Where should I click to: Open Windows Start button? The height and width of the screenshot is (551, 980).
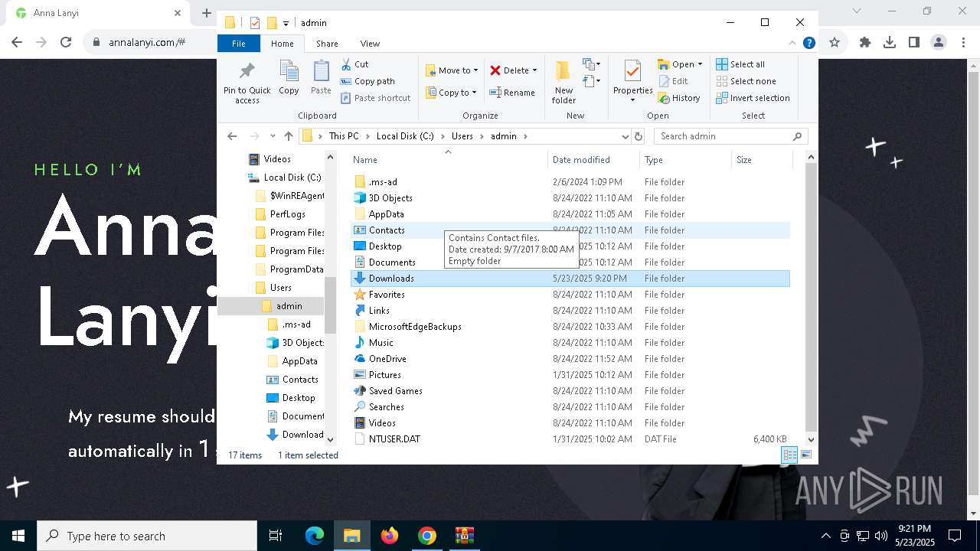coord(18,536)
